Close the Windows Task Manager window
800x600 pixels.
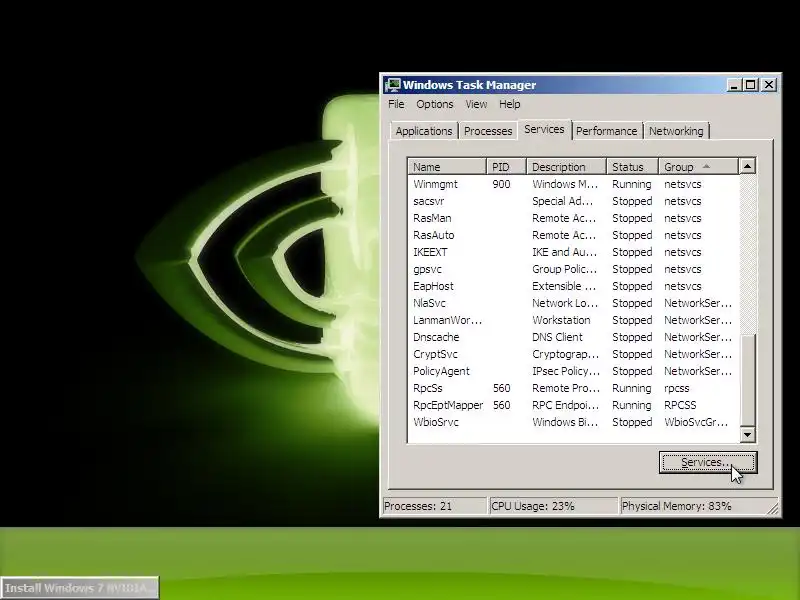click(769, 85)
